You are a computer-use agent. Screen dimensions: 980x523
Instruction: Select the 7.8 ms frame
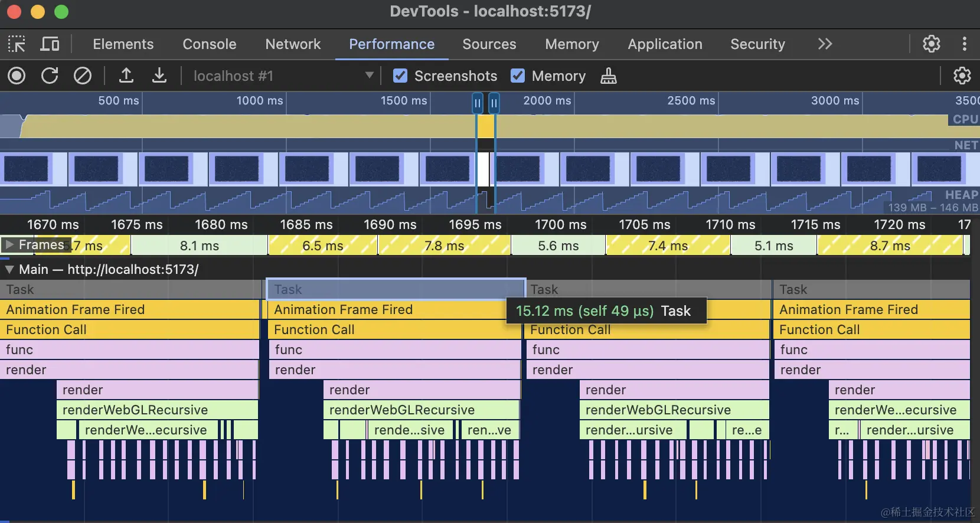pyautogui.click(x=445, y=246)
